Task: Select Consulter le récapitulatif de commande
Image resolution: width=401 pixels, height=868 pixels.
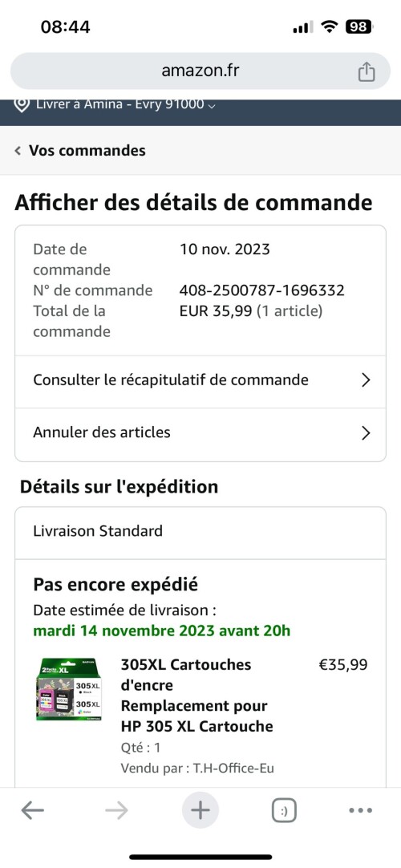Action: (x=200, y=379)
